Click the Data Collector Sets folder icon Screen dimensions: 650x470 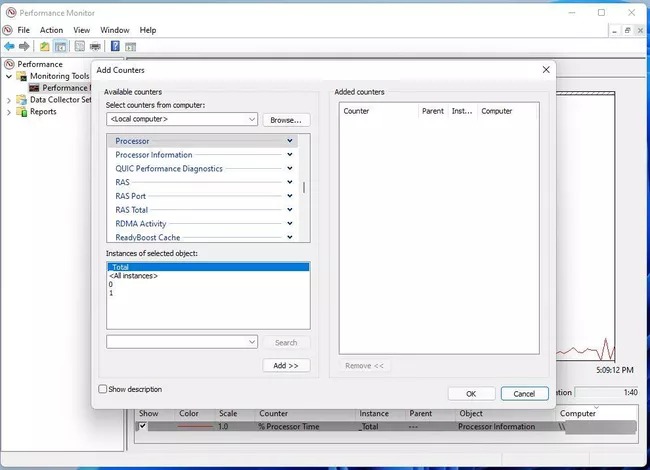pos(22,100)
